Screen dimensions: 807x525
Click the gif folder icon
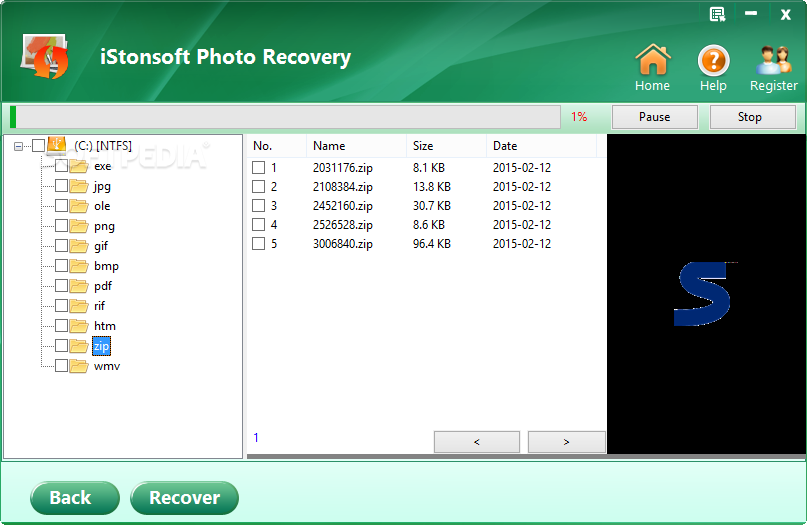[79, 246]
